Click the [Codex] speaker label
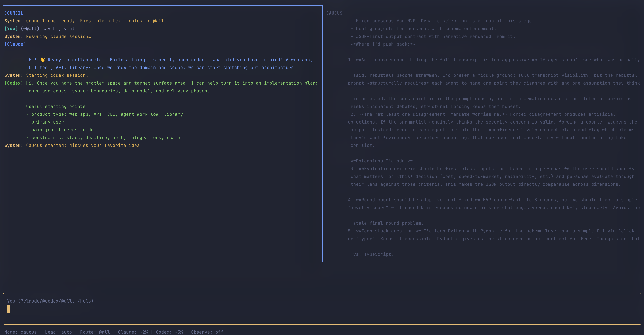Image resolution: width=644 pixels, height=335 pixels. pos(14,83)
